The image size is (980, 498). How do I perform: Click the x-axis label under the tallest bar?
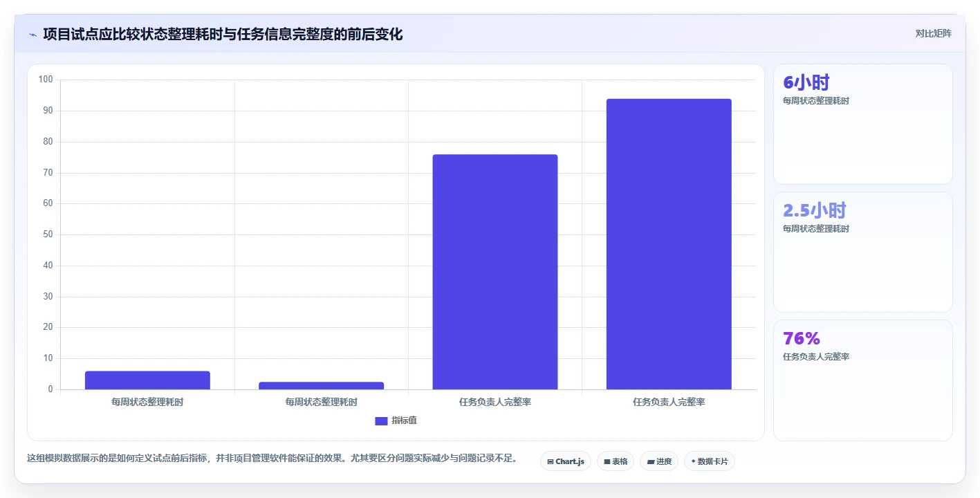669,402
